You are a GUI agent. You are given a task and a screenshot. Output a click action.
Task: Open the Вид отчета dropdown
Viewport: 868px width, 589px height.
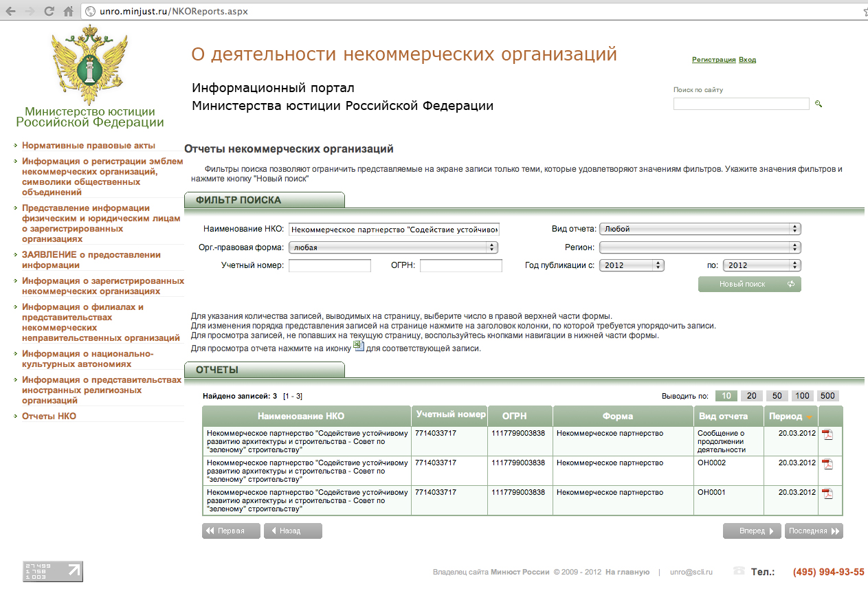point(700,229)
